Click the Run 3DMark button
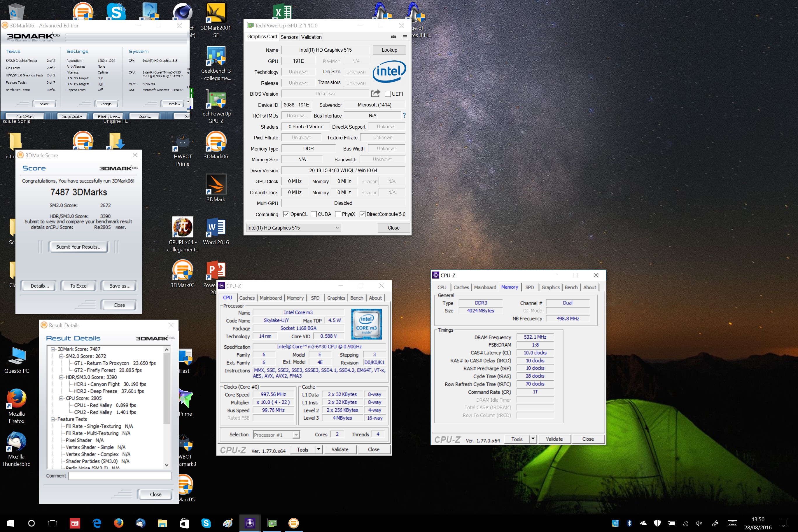 (x=25, y=116)
